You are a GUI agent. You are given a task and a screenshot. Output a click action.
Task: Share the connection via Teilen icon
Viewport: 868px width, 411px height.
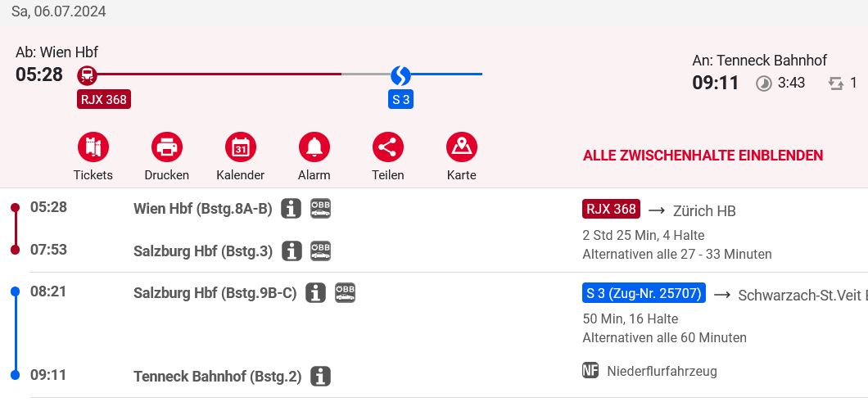tap(387, 147)
